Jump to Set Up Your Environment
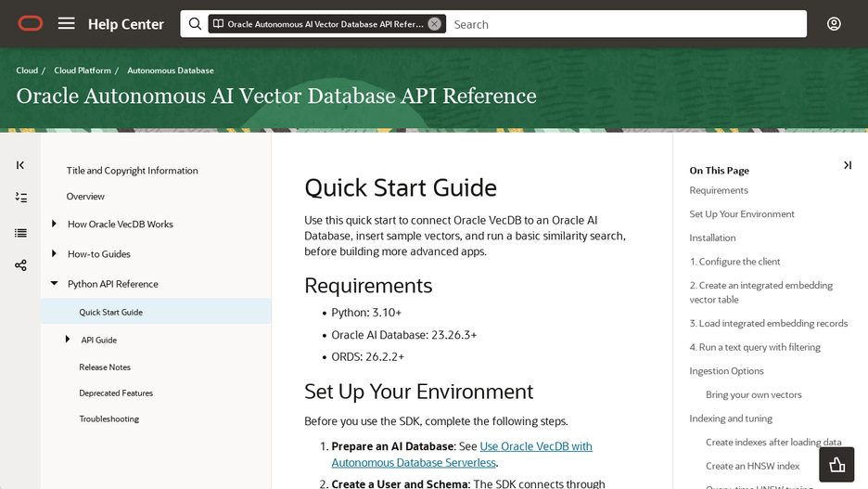This screenshot has height=489, width=868. [x=742, y=214]
